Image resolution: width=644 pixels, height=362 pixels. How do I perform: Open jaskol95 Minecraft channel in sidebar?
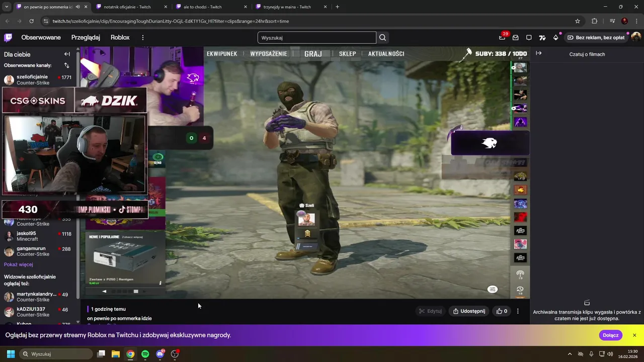[x=38, y=236]
